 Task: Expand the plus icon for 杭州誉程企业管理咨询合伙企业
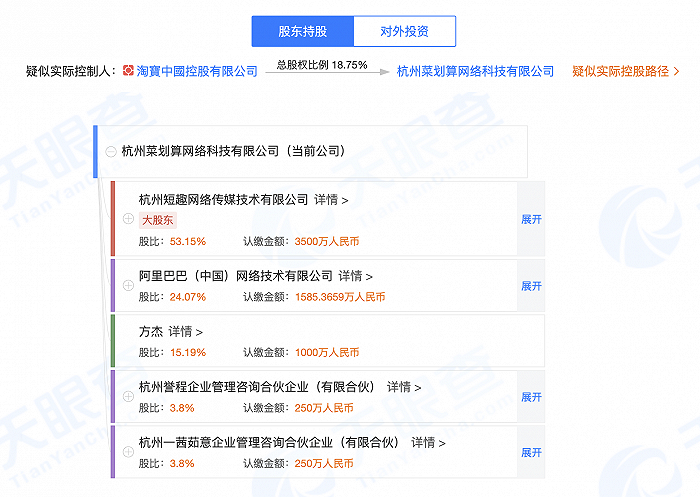click(128, 396)
